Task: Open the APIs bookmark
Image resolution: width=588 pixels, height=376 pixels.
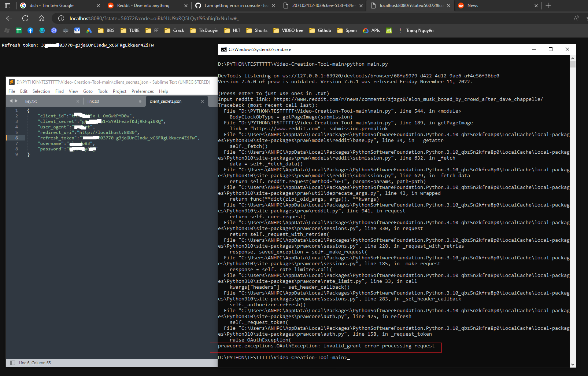Action: pyautogui.click(x=371, y=30)
